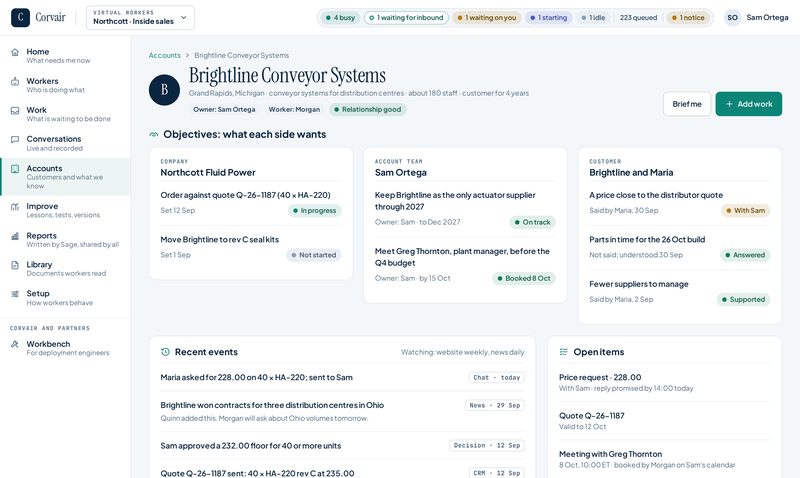
Task: Click the Conversations speech bubble icon
Action: [x=15, y=139]
